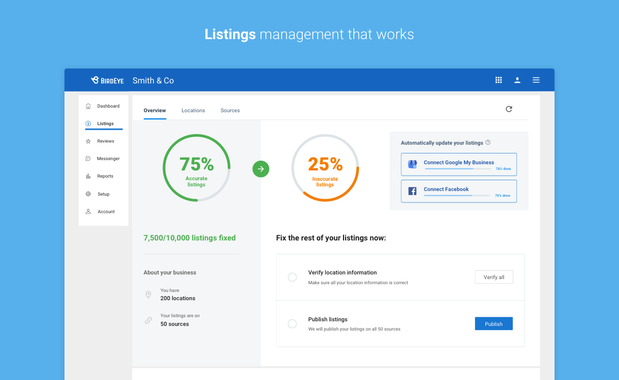619x380 pixels.
Task: Click the Smith & Co business name
Action: pos(153,80)
